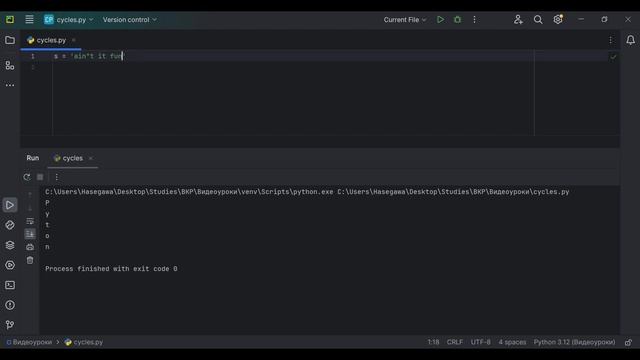Viewport: 640px width, 360px height.
Task: Open the Notifications bell
Action: [630, 40]
